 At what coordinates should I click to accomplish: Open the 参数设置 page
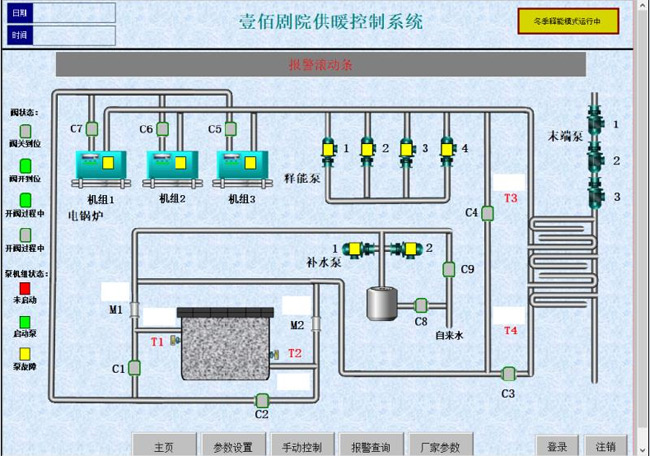coord(233,446)
